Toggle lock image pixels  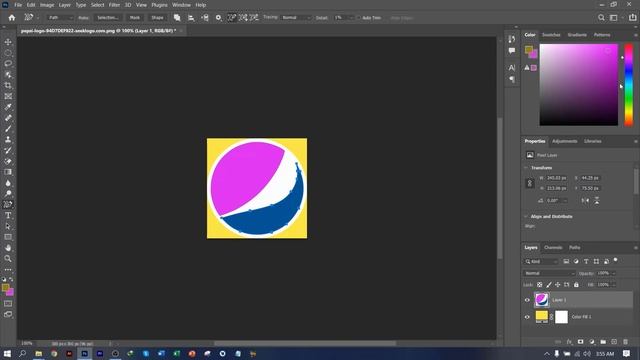(x=549, y=284)
